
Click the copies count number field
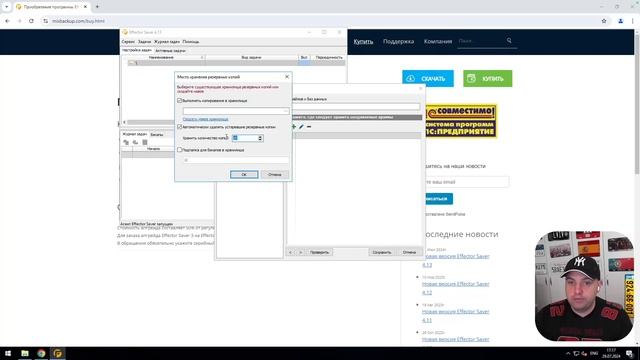click(245, 138)
